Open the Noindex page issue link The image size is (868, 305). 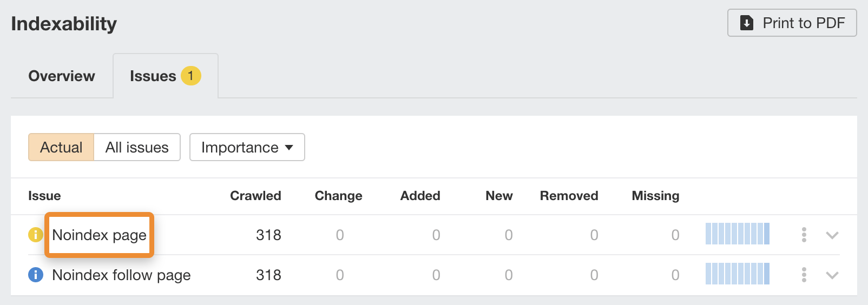(99, 235)
